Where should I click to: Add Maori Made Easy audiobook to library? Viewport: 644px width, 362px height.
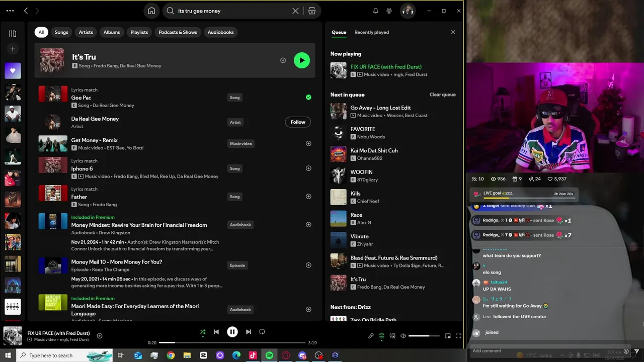308,309
